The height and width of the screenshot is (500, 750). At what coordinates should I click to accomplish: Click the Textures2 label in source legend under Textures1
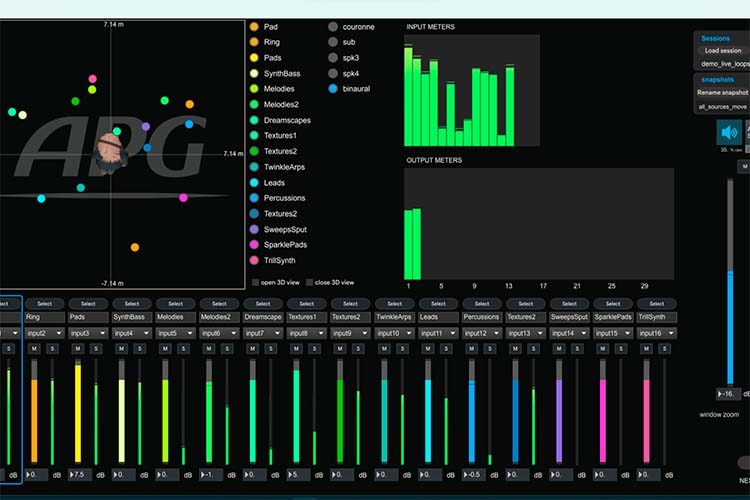[280, 151]
